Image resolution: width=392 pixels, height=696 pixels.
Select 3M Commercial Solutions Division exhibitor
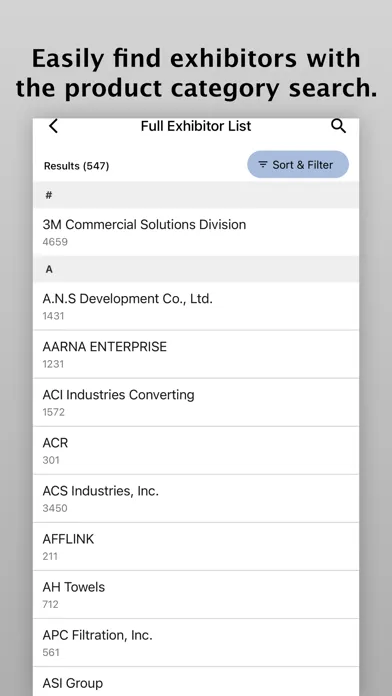(x=196, y=232)
